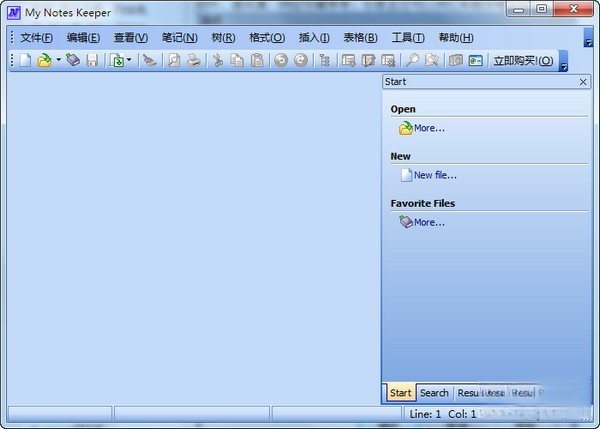The width and height of the screenshot is (600, 429).
Task: Click More... under Favorite Files
Action: (x=429, y=222)
